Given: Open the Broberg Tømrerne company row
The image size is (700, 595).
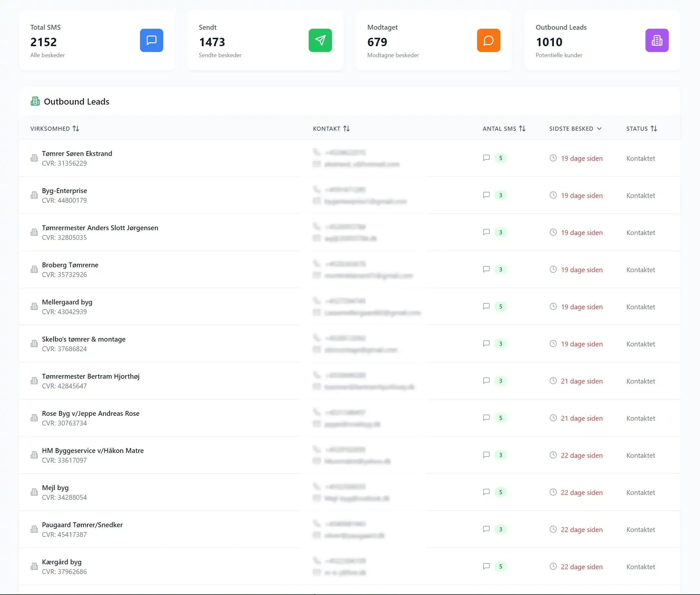Looking at the screenshot, I should (70, 265).
